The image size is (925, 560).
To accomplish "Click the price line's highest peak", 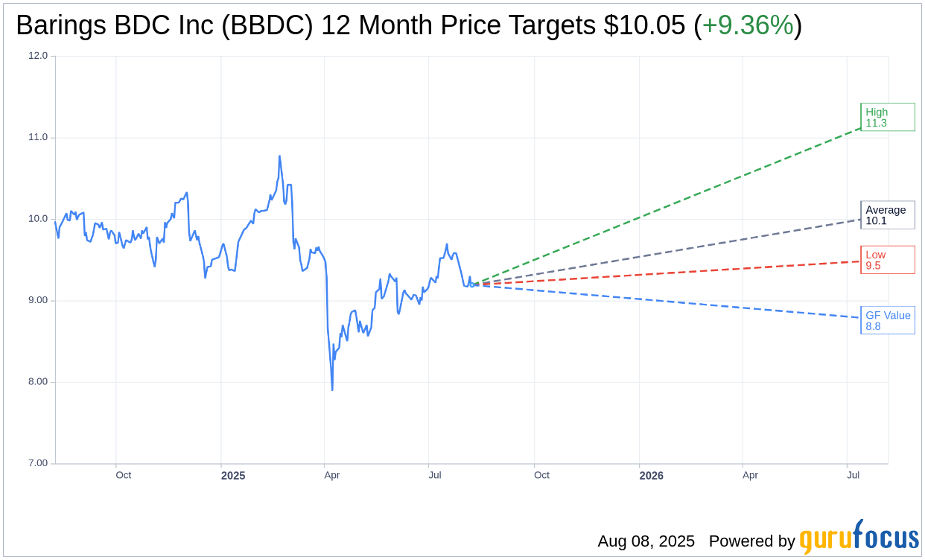I will point(279,156).
